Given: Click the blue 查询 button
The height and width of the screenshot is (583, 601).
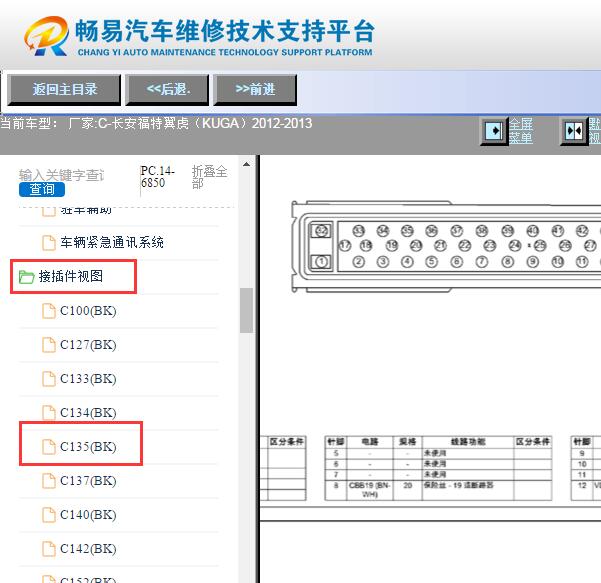Looking at the screenshot, I should (42, 189).
